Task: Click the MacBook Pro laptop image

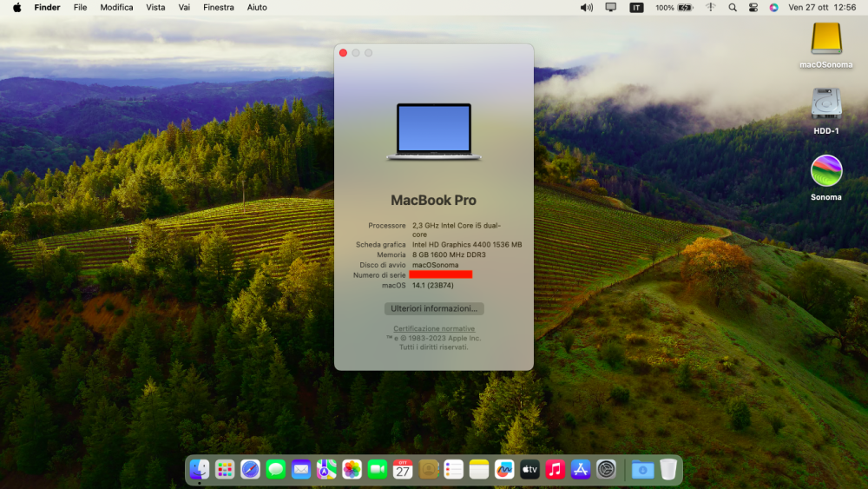Action: 434,132
